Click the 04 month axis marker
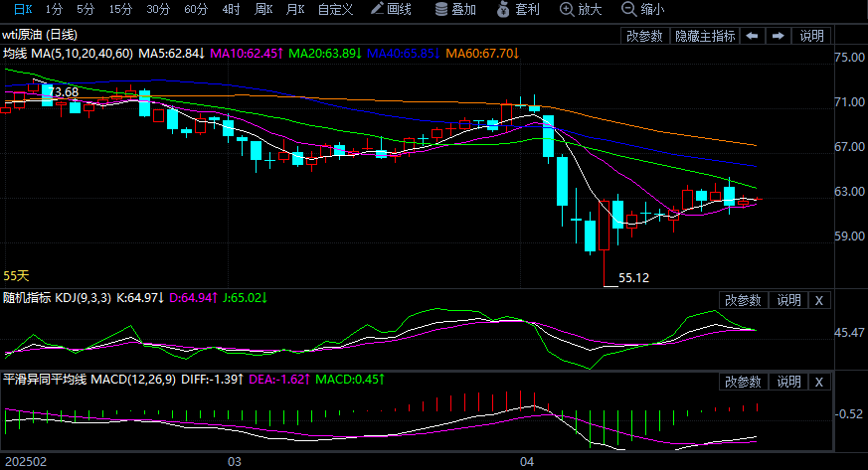This screenshot has width=868, height=470. click(526, 462)
